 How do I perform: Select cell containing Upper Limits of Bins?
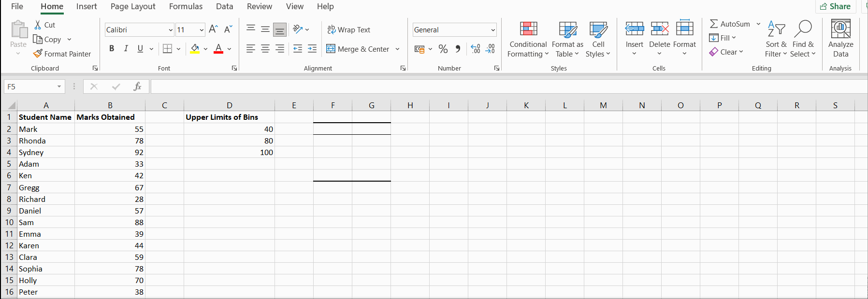[x=230, y=117]
